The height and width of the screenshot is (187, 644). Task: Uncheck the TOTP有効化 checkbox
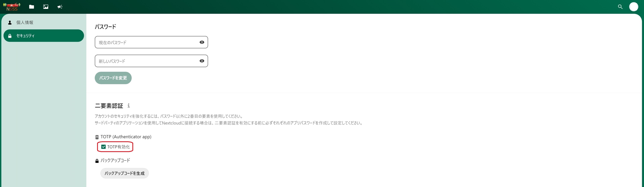[x=103, y=147]
